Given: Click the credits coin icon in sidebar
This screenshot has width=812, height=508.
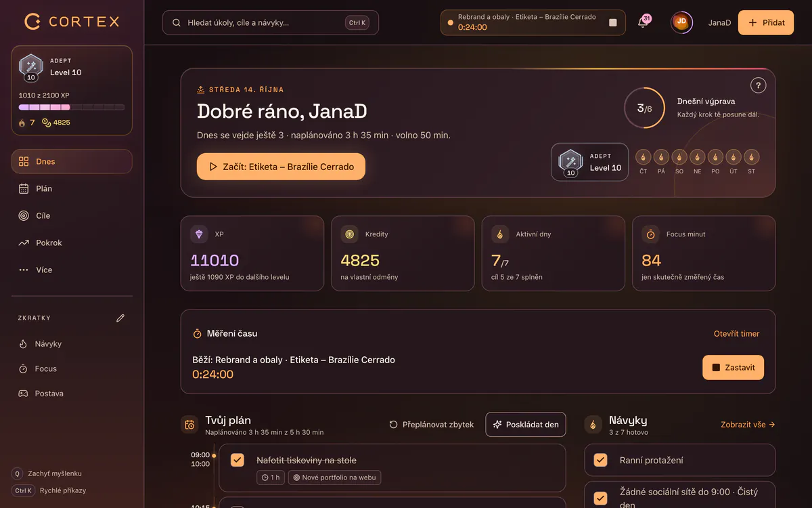Looking at the screenshot, I should click(47, 123).
